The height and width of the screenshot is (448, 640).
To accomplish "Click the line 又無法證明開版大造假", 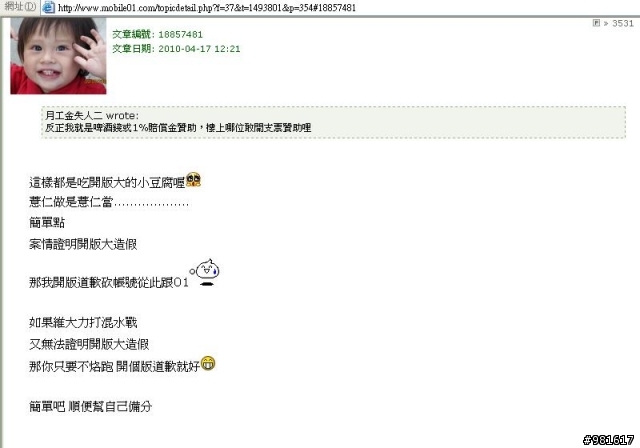I will pos(89,344).
